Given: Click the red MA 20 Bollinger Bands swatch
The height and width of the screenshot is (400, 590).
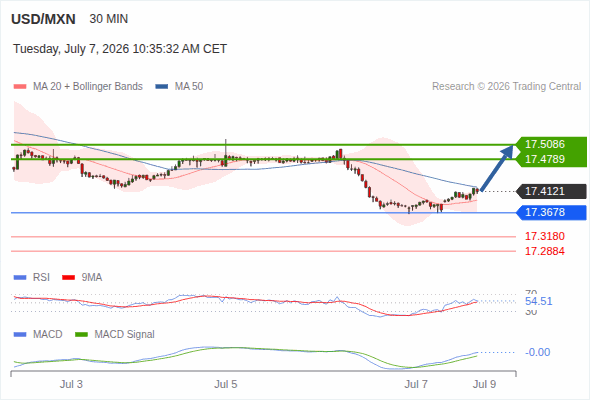Looking at the screenshot, I should pos(20,87).
